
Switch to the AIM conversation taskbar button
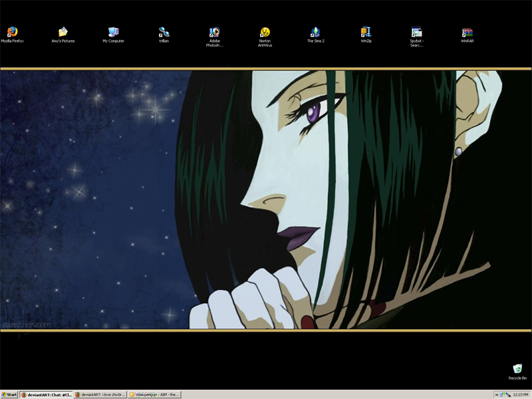coord(154,394)
